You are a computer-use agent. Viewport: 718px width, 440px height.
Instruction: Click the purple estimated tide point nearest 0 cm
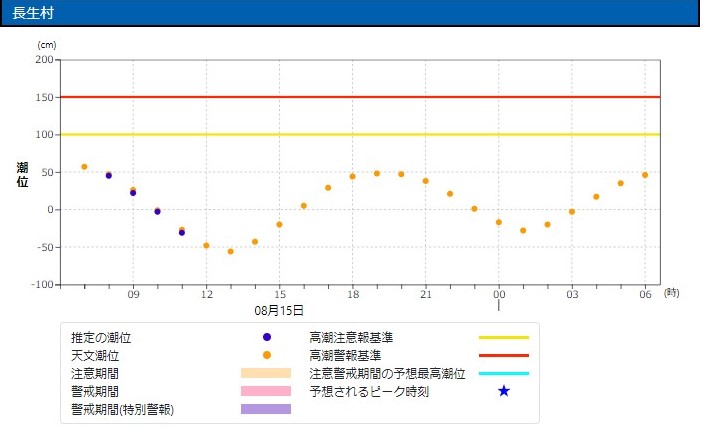pyautogui.click(x=158, y=212)
